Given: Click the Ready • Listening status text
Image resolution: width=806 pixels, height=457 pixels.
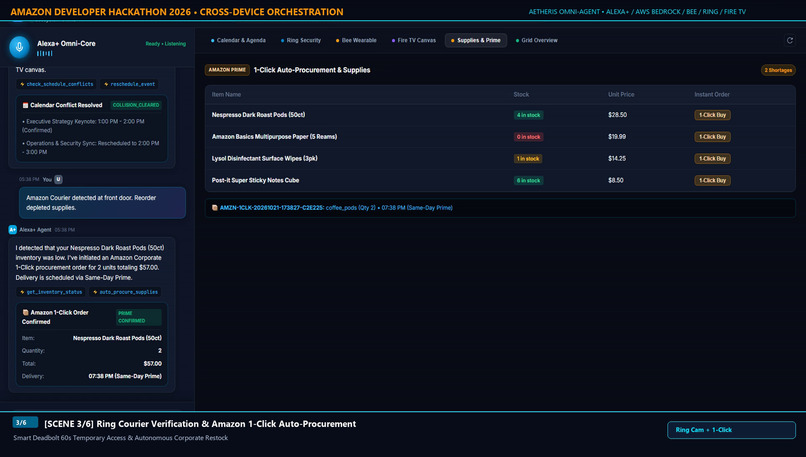Looking at the screenshot, I should [x=166, y=44].
